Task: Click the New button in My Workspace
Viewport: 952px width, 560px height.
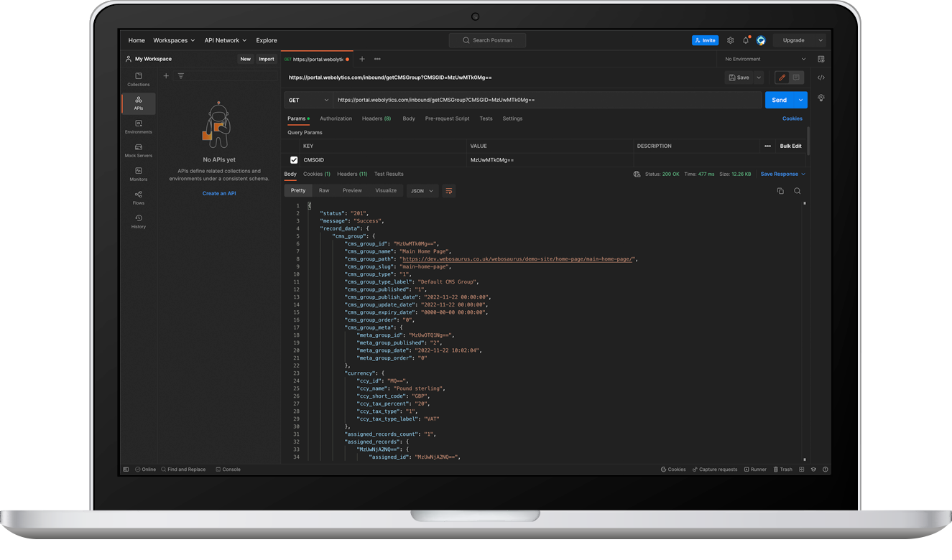Action: 246,59
